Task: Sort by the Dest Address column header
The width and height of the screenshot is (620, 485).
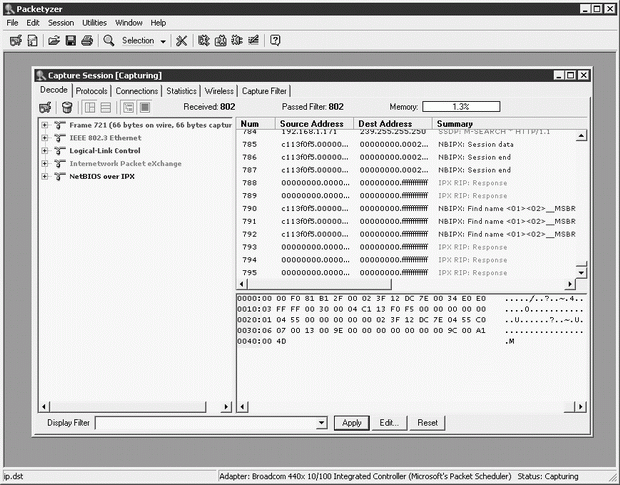Action: [x=393, y=124]
